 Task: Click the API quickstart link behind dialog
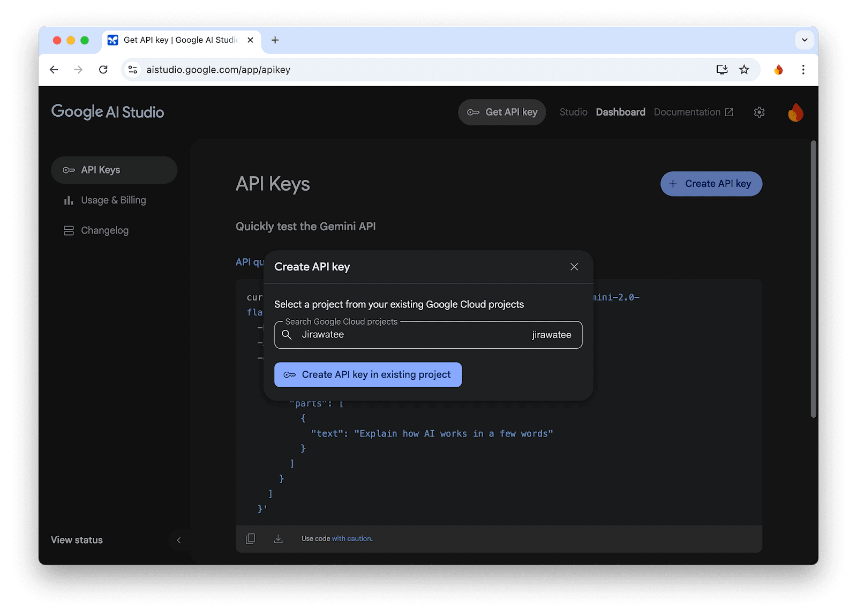click(x=250, y=262)
